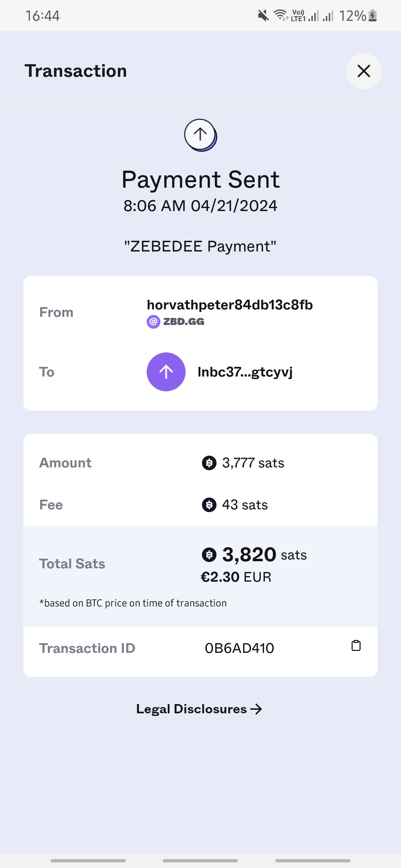Tap sender name horvathpeter84db13c8fb
The image size is (401, 868).
(230, 305)
